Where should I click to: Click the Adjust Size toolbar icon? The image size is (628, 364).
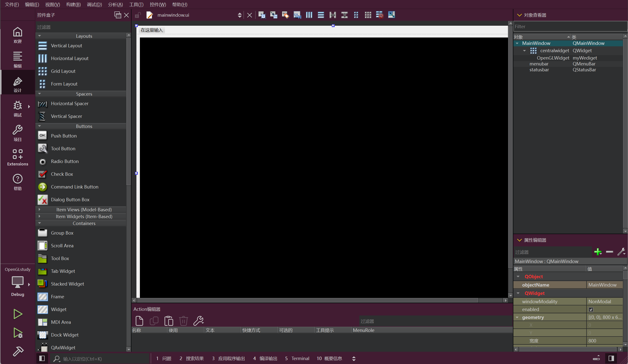coord(391,15)
